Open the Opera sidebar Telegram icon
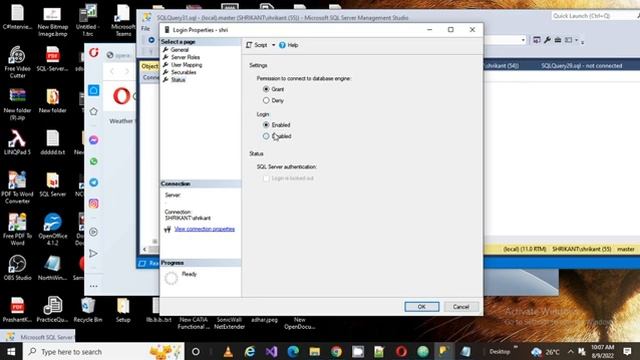 (x=93, y=182)
